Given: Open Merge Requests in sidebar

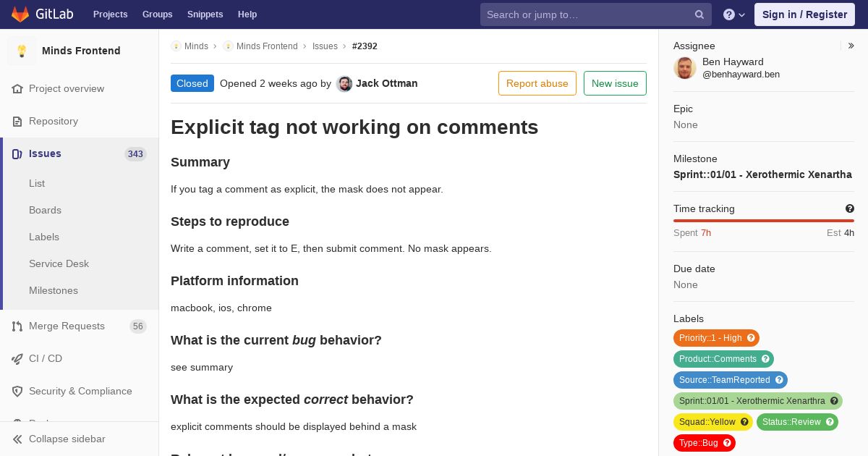Looking at the screenshot, I should tap(67, 326).
